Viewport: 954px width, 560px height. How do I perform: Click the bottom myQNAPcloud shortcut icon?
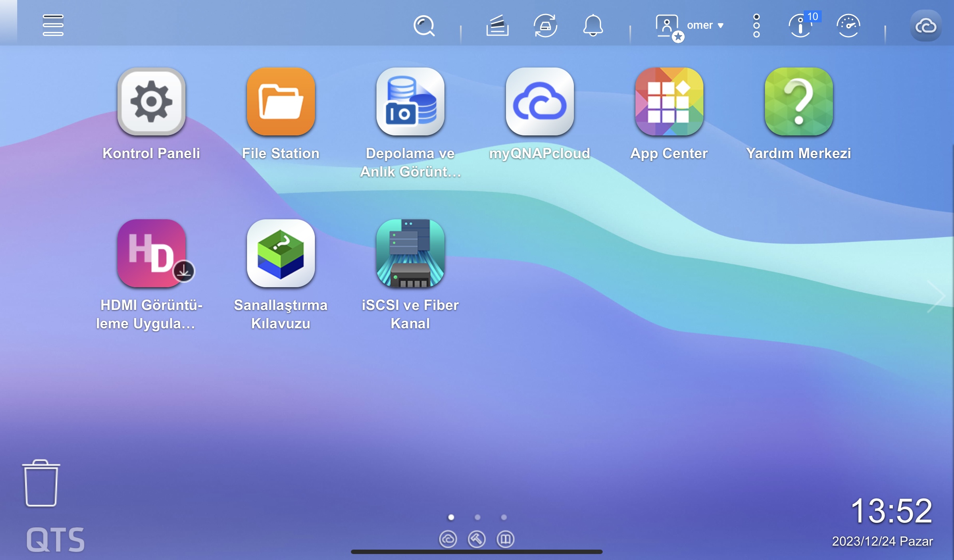[448, 539]
